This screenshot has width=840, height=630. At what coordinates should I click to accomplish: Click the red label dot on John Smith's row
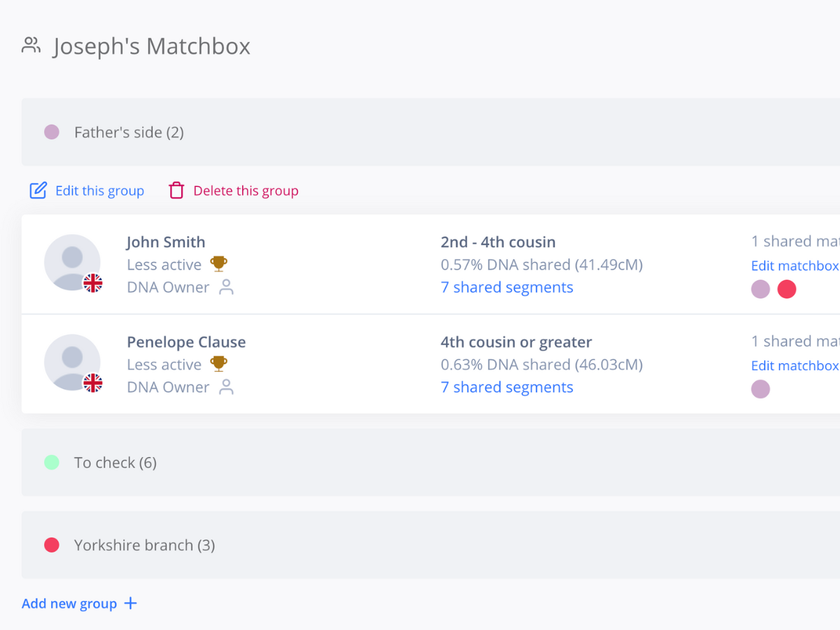click(x=786, y=288)
